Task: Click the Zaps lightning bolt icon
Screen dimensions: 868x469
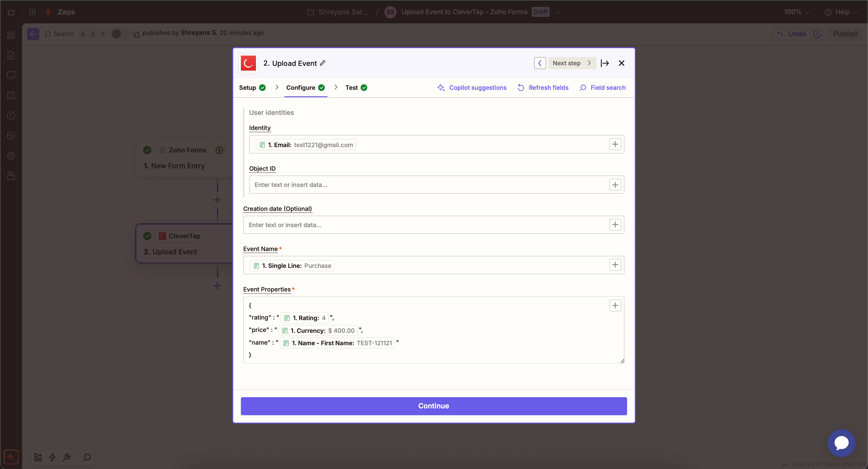Action: coord(48,12)
